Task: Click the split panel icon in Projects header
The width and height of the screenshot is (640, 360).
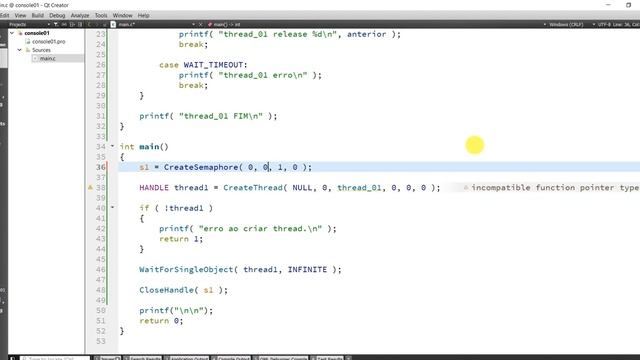Action: (x=72, y=24)
